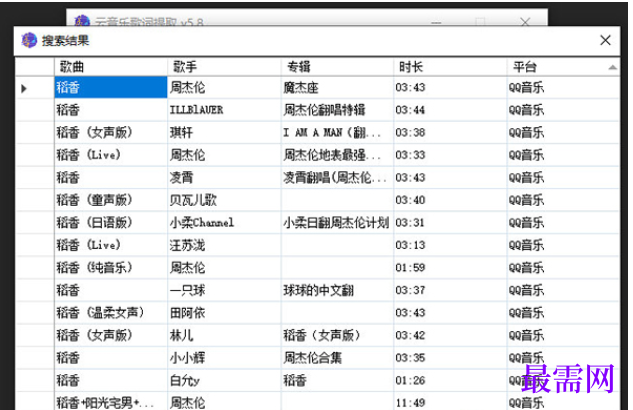The height and width of the screenshot is (410, 633).
Task: Select singer cell 林儿
Action: coord(224,336)
